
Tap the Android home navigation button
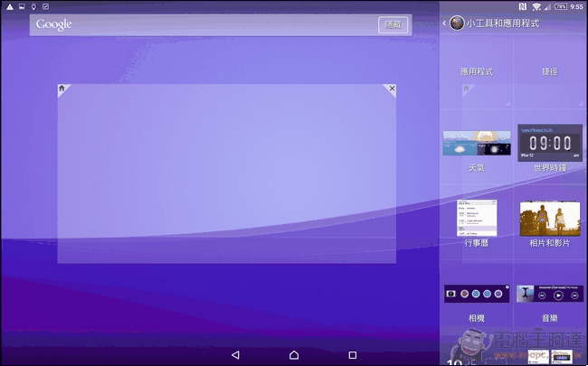(294, 355)
